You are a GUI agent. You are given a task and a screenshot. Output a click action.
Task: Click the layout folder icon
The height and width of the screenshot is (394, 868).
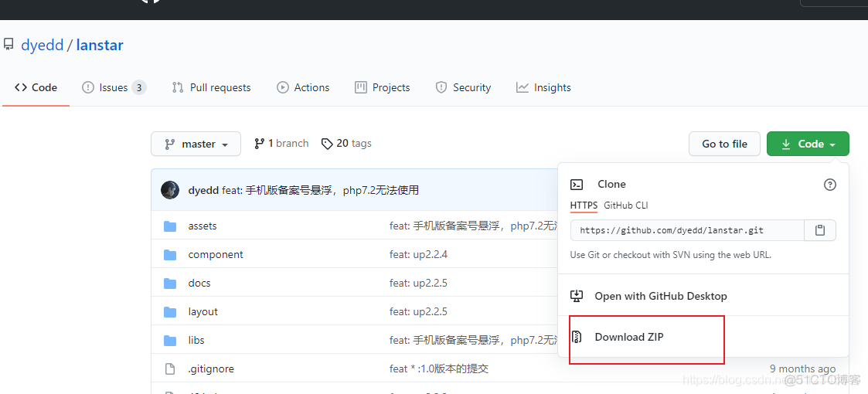click(x=170, y=312)
